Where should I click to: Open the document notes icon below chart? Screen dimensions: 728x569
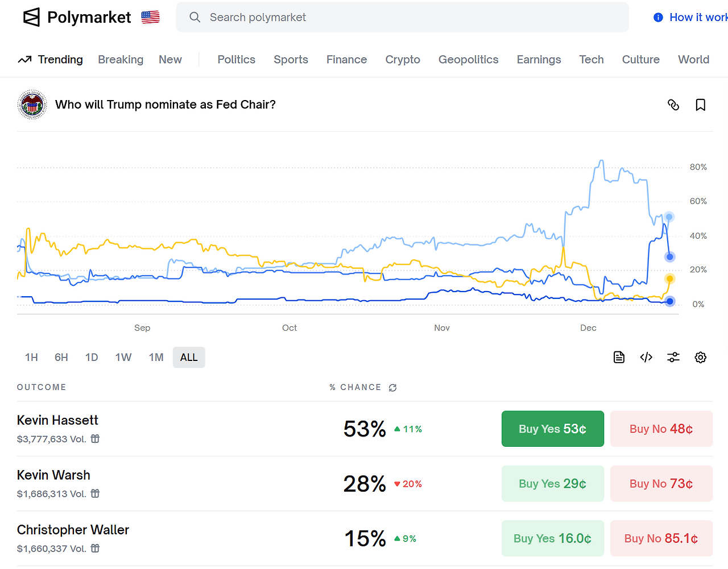[x=619, y=357]
